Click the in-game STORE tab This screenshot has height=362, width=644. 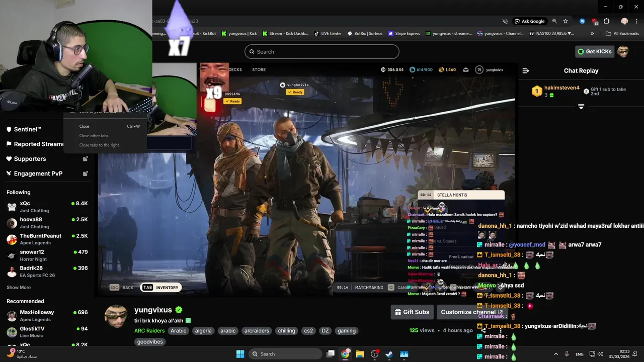[x=259, y=69]
